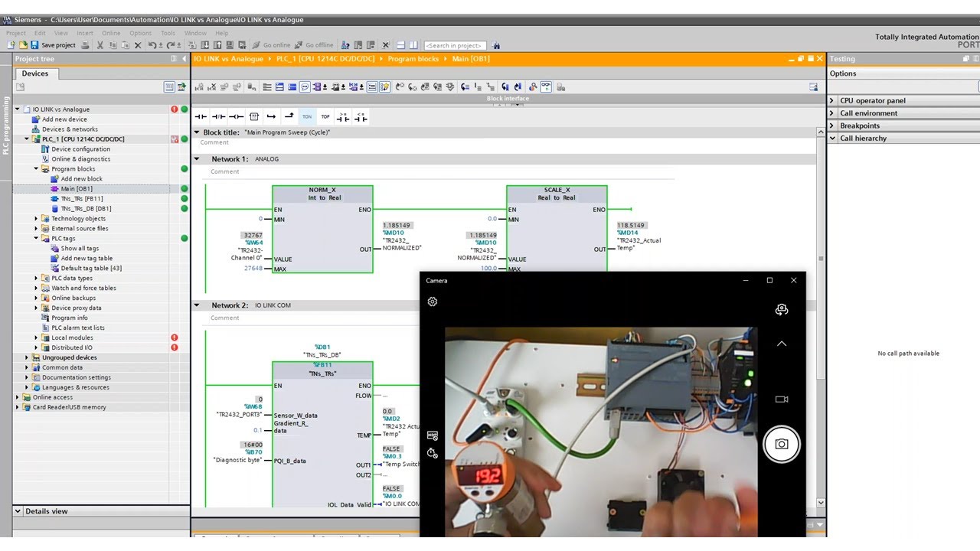Image resolution: width=980 pixels, height=551 pixels.
Task: Collapse the Block title section
Action: [x=196, y=132]
